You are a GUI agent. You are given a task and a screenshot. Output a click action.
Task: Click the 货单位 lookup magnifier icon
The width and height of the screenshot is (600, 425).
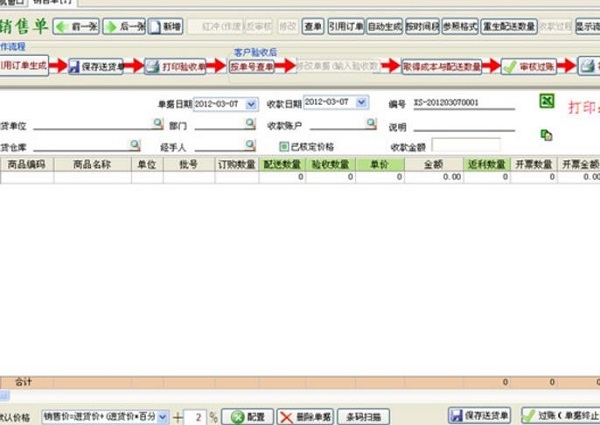[158, 123]
